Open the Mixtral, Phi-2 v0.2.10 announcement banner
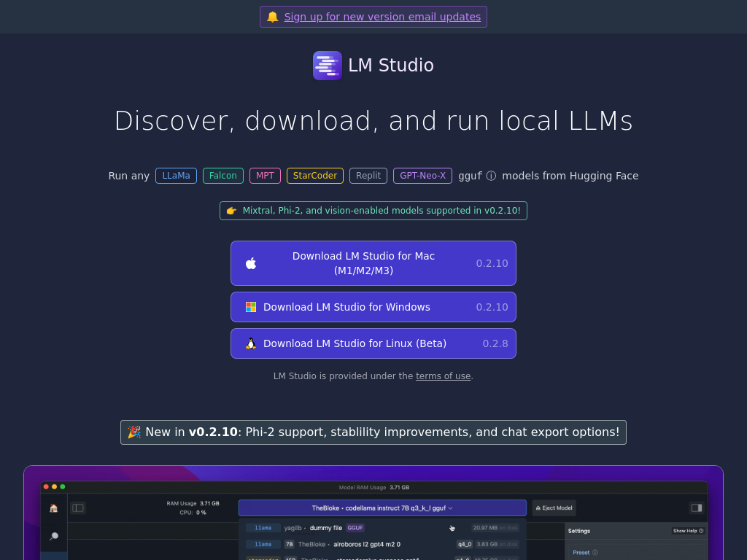Viewport: 747px width, 560px height. pyautogui.click(x=373, y=211)
